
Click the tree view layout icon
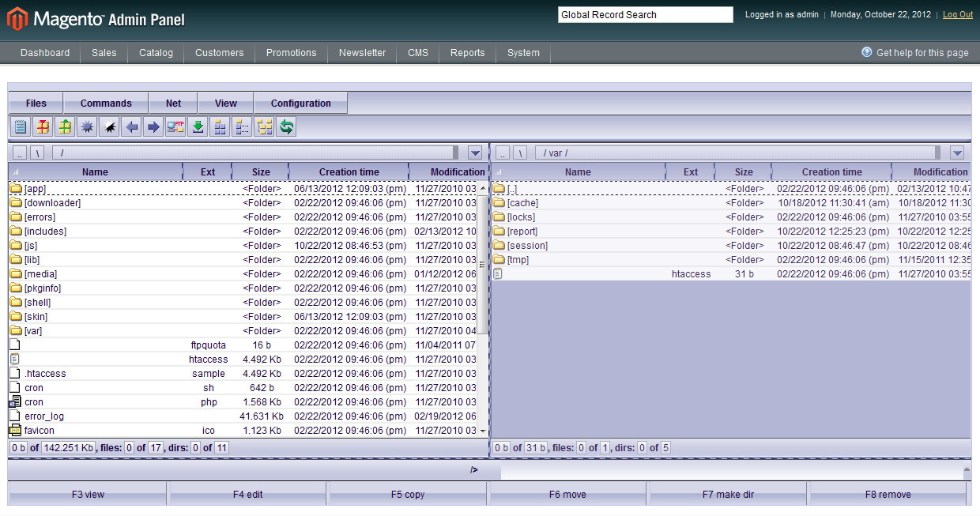point(264,127)
